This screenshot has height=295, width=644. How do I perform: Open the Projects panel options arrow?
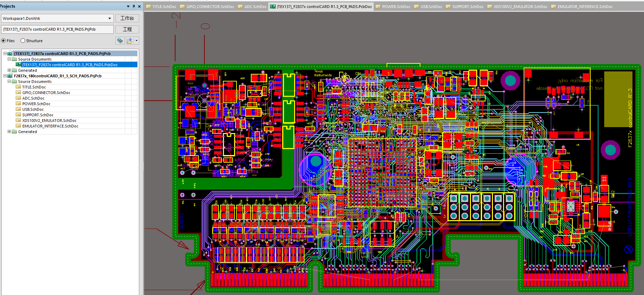[128, 6]
